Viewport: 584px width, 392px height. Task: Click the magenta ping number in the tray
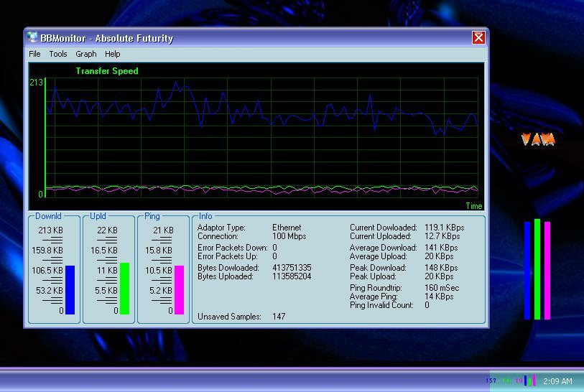pyautogui.click(x=519, y=381)
